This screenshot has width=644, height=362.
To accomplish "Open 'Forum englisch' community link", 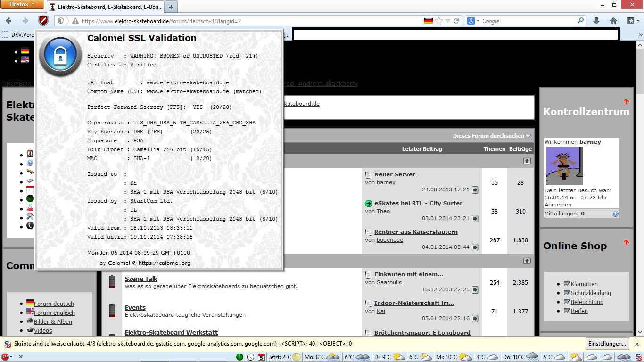I will click(54, 313).
